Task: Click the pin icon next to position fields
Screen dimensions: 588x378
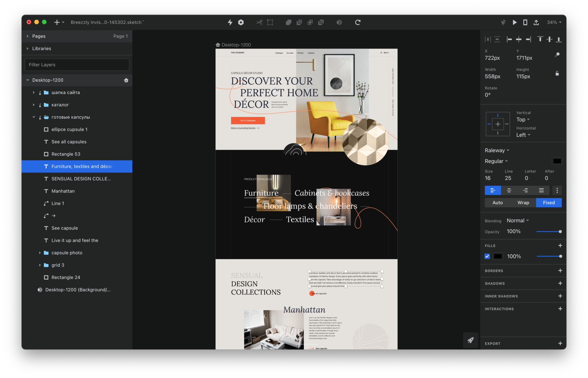Action: pos(557,55)
